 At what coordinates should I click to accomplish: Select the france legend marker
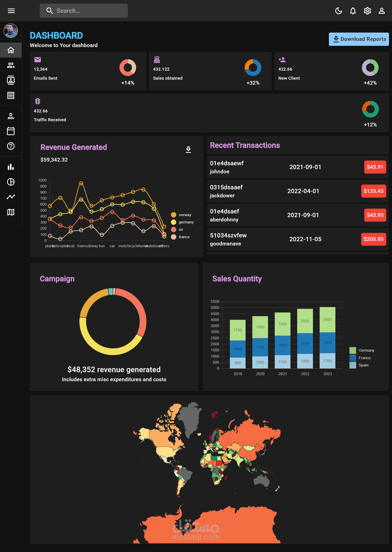click(x=174, y=237)
